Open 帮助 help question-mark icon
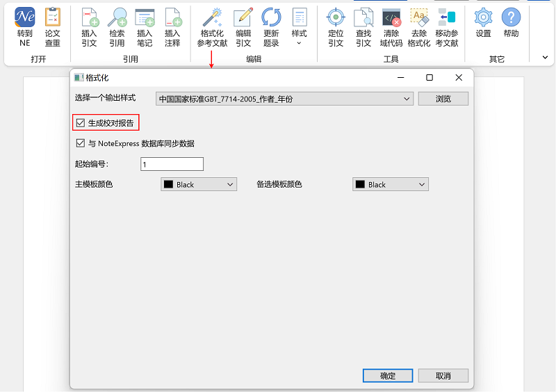This screenshot has width=556, height=392. tap(511, 23)
